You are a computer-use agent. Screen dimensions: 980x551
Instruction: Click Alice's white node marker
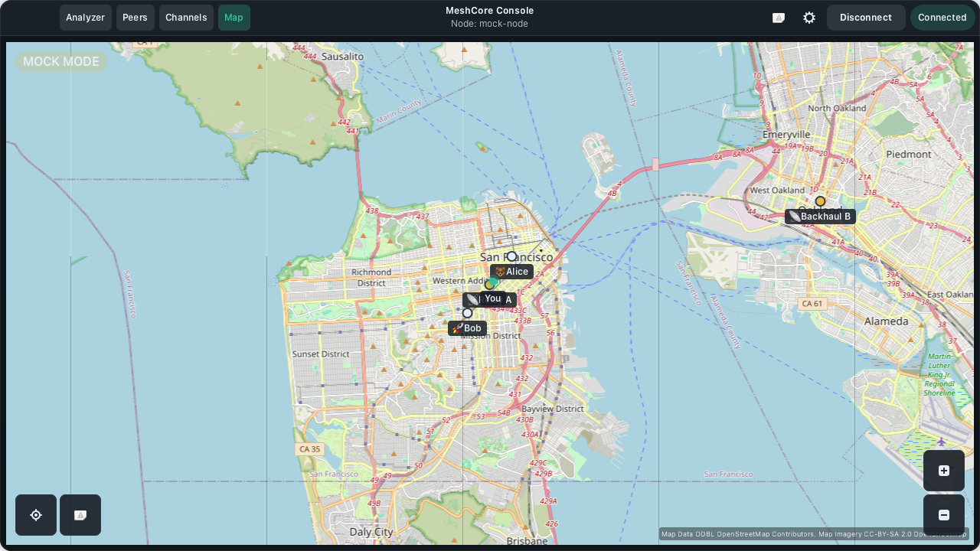pos(511,256)
